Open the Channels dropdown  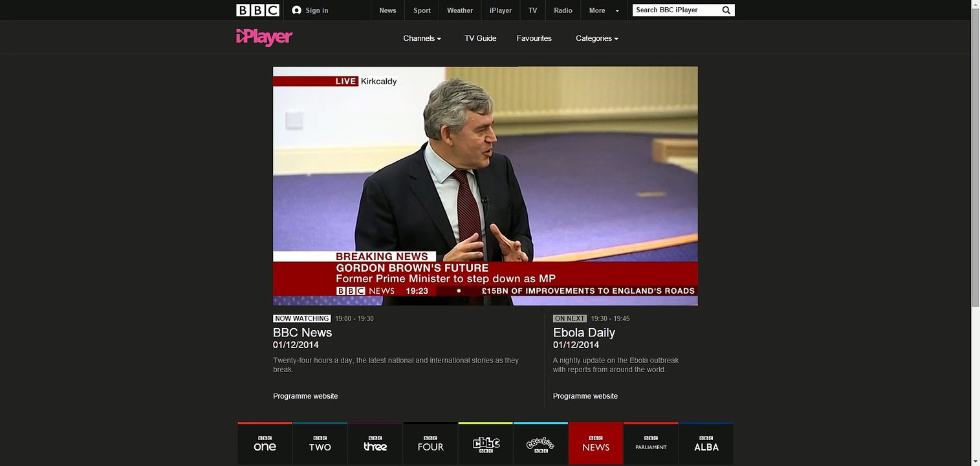(x=422, y=38)
